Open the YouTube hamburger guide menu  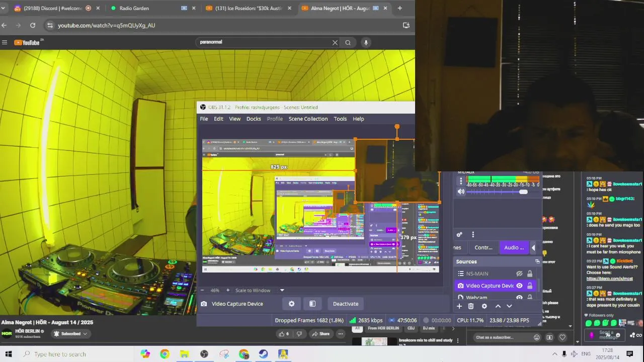tap(5, 43)
